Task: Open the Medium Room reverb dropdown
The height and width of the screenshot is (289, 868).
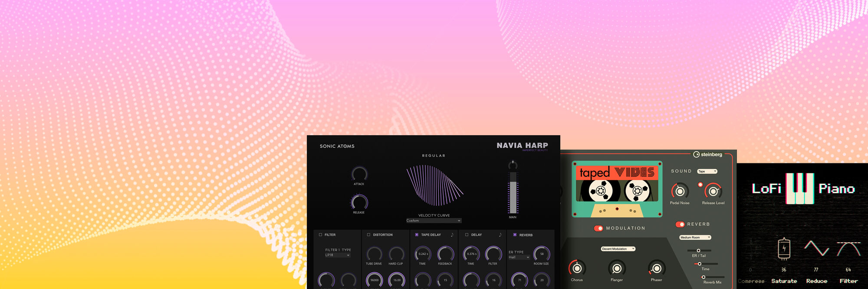Action: coord(695,237)
